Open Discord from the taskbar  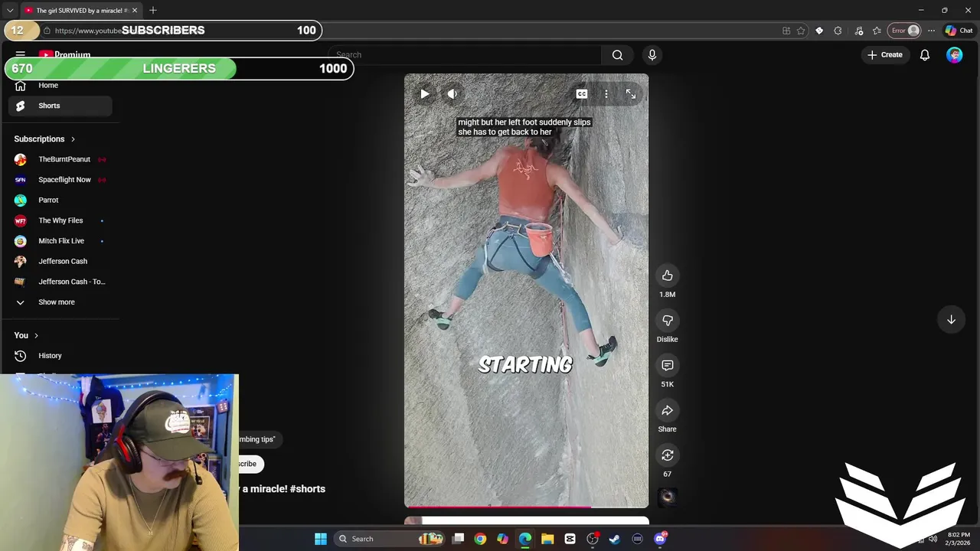(x=660, y=539)
